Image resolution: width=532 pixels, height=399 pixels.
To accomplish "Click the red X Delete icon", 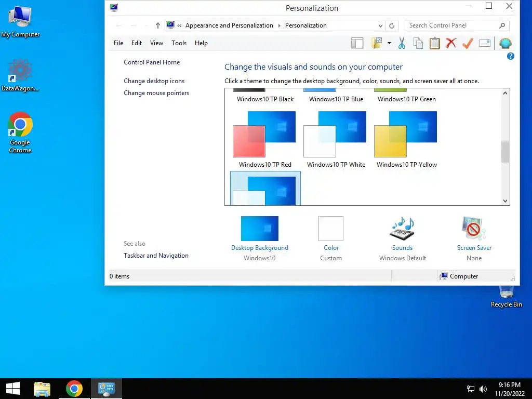I will [451, 43].
